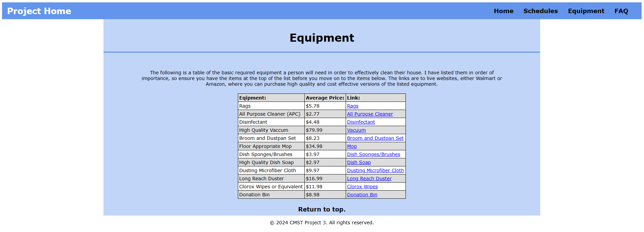The height and width of the screenshot is (232, 644).
Task: Open the FAQ page
Action: click(x=621, y=11)
